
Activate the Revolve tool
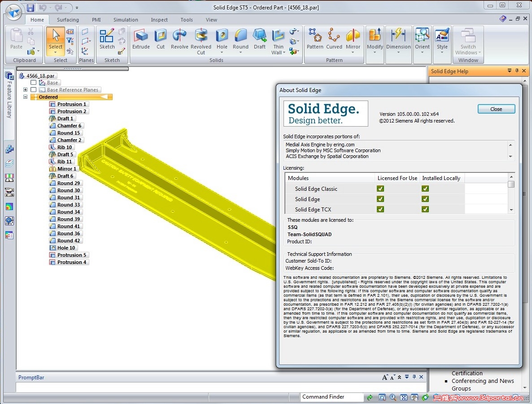(x=179, y=40)
